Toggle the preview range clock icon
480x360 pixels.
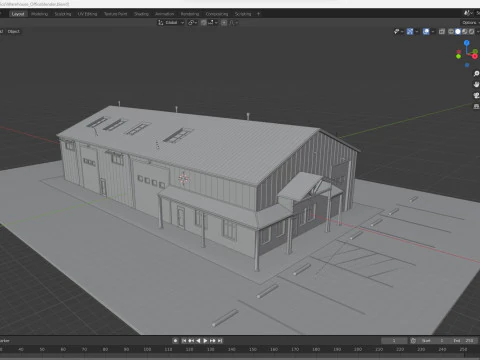pos(413,341)
